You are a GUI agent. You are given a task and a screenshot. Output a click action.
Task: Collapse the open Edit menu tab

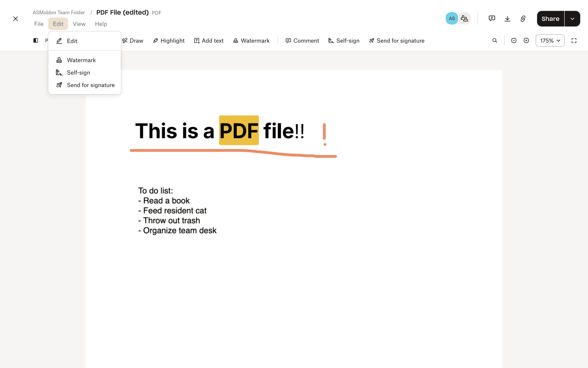58,24
